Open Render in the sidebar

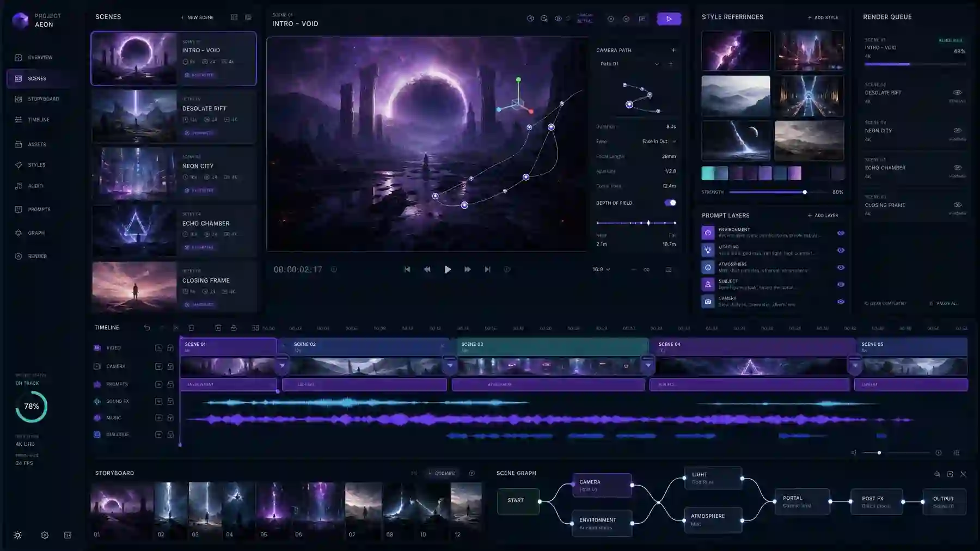(x=31, y=256)
